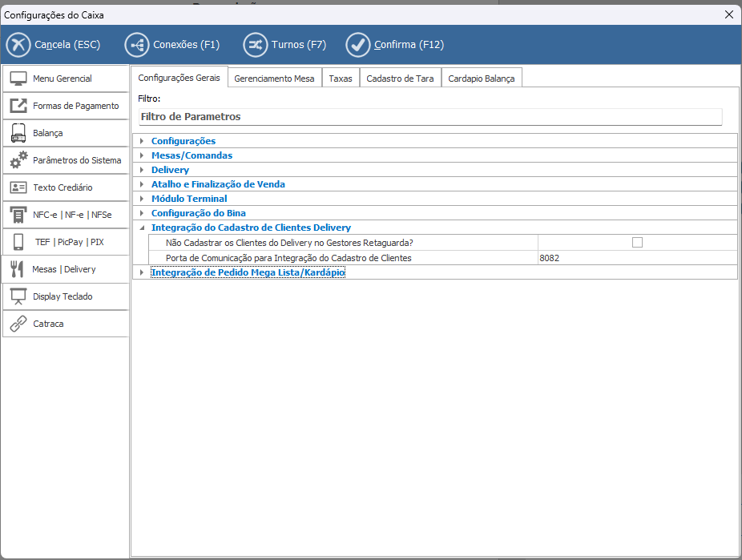Image resolution: width=742 pixels, height=560 pixels.
Task: Open the Cadastro de Tara tab
Action: tap(400, 79)
